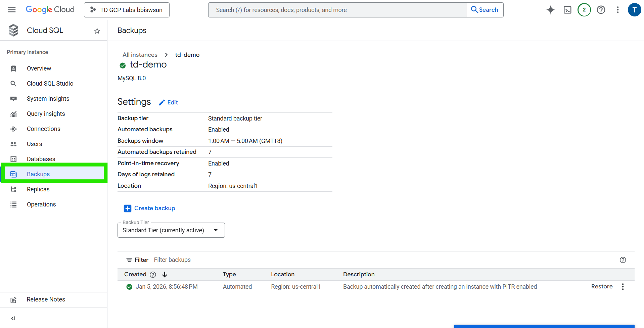Navigate to All instances breadcrumb
This screenshot has width=644, height=328.
coord(140,55)
